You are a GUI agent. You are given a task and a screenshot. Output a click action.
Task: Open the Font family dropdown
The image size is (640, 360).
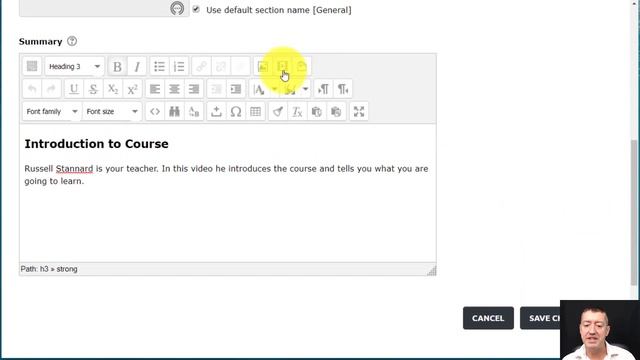[51, 111]
